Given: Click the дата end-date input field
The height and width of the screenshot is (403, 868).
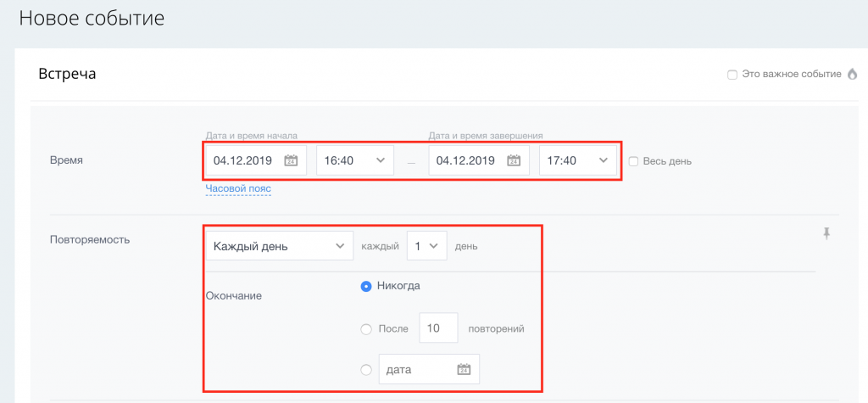Looking at the screenshot, I should [417, 369].
